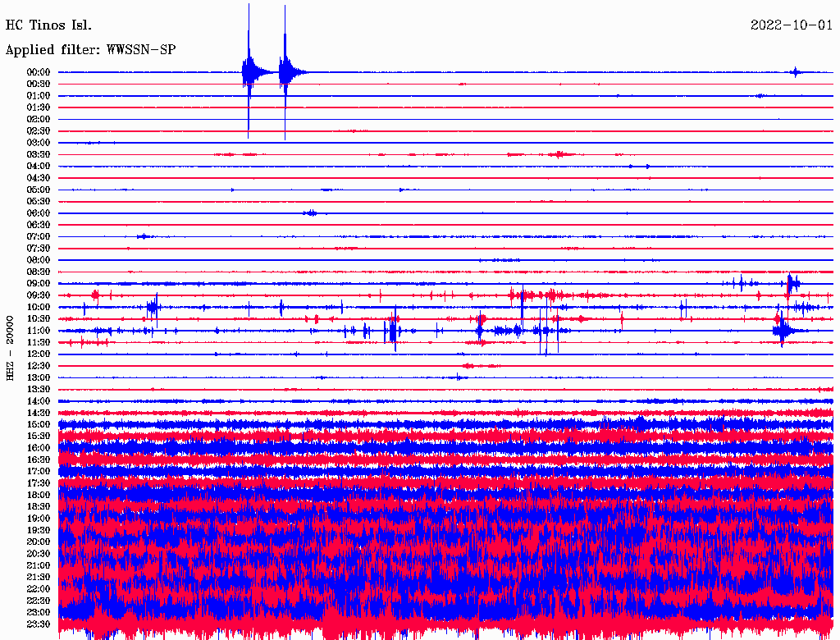Click the '11:00' time label
The width and height of the screenshot is (840, 640).
[39, 331]
